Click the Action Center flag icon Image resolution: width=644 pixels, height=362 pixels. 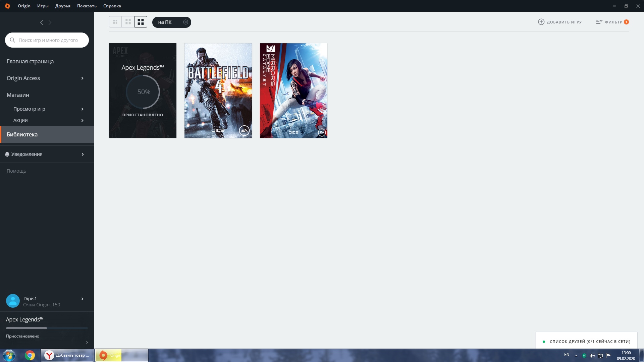[x=608, y=355]
